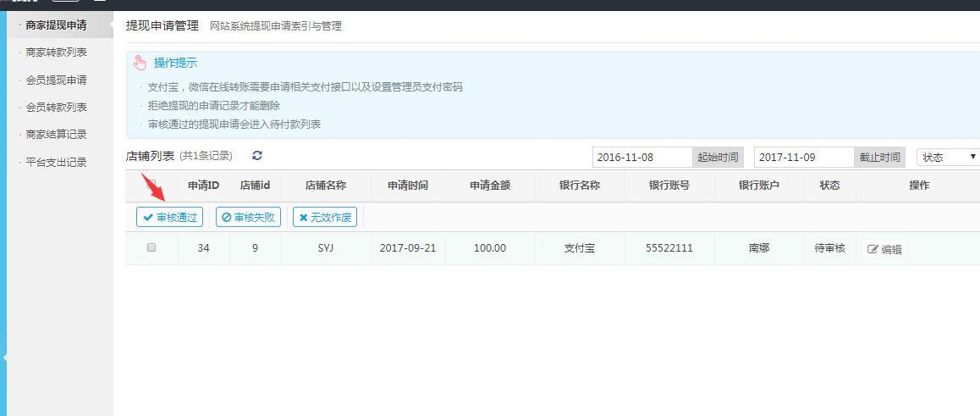Click the refresh icon beside 店铺列表
Screen dimensions: 980x416
[x=257, y=156]
